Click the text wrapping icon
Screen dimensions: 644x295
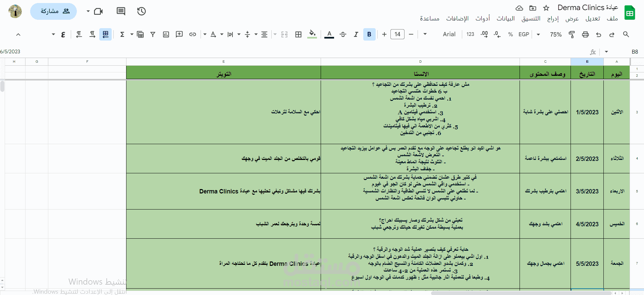pyautogui.click(x=230, y=34)
